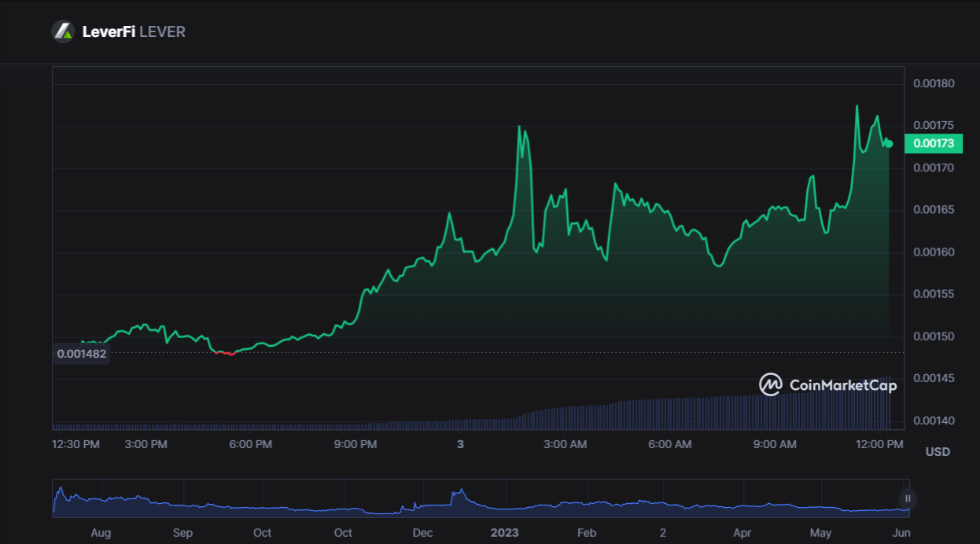980x544 pixels.
Task: Click the green dot at the line's end
Action: (890, 144)
